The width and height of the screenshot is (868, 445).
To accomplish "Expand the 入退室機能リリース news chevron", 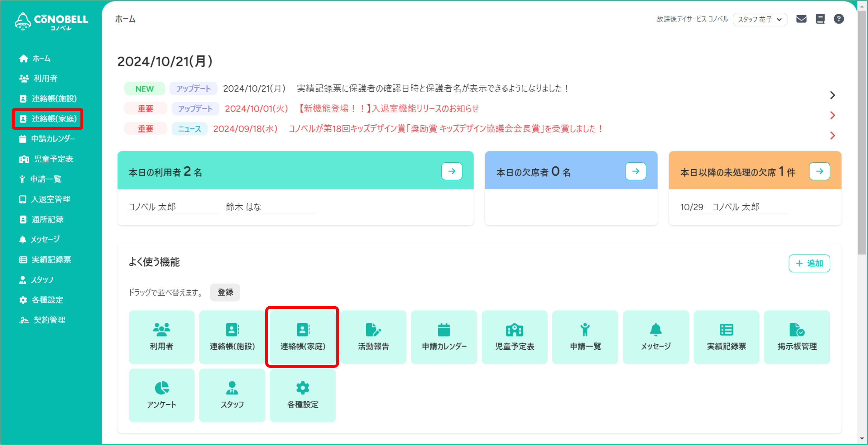I will click(832, 116).
